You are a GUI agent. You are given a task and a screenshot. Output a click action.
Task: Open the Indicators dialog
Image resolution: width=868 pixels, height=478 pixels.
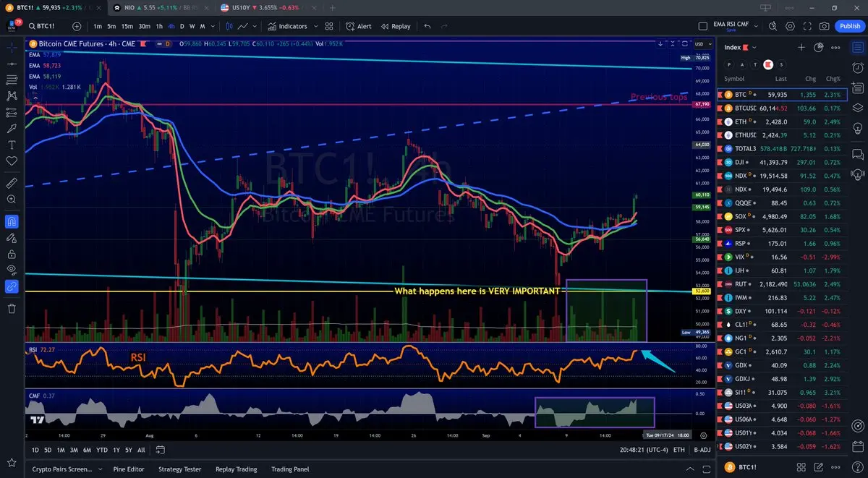tap(288, 26)
